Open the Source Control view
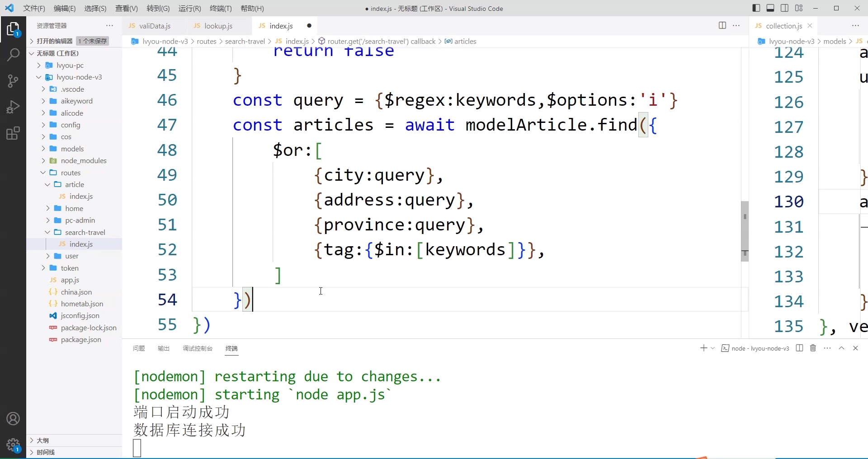The height and width of the screenshot is (459, 868). tap(13, 81)
